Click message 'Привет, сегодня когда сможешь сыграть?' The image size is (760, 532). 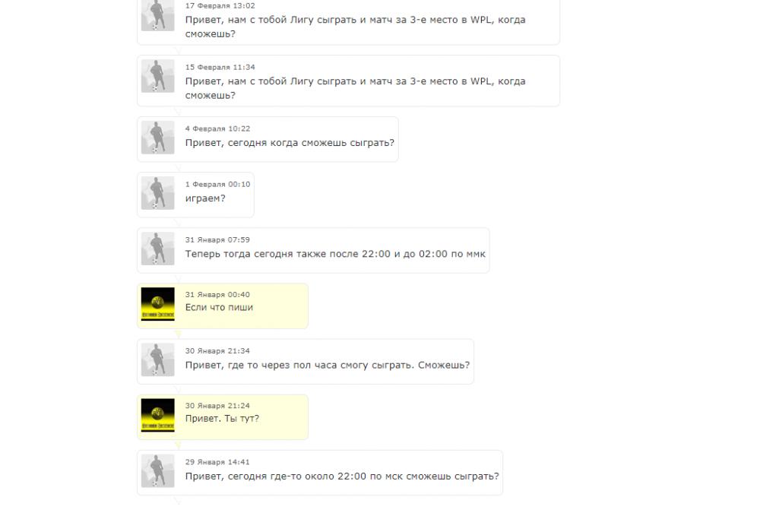click(290, 143)
